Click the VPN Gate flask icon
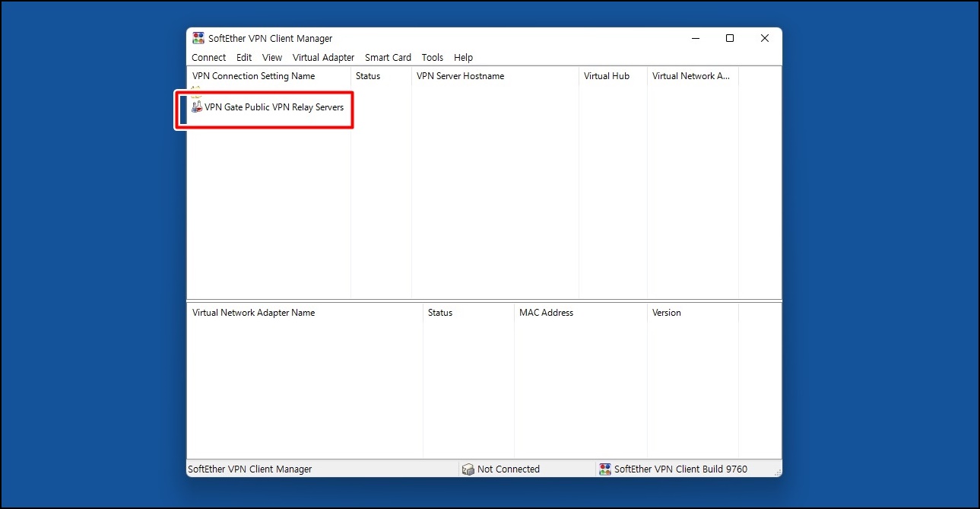Image resolution: width=980 pixels, height=509 pixels. (197, 107)
